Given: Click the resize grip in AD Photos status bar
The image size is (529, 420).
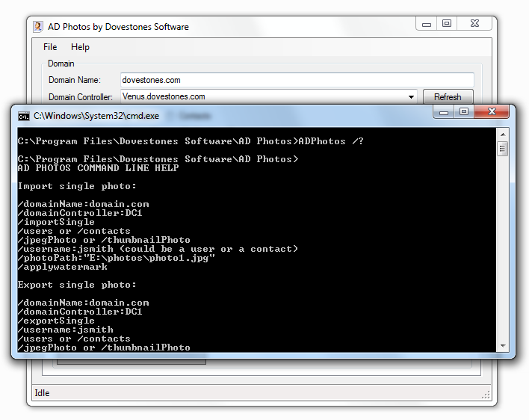Looking at the screenshot, I should pos(486,395).
